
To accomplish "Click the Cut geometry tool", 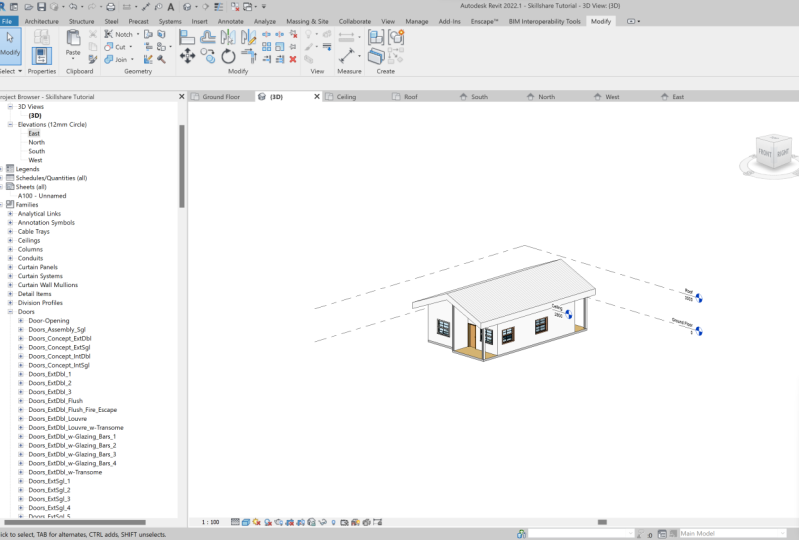I will (x=115, y=47).
